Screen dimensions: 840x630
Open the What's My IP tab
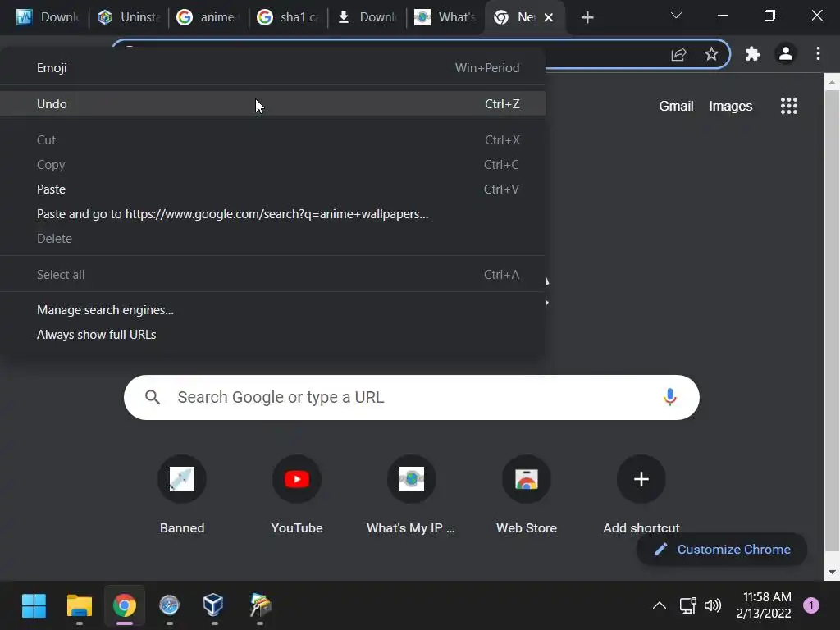point(445,17)
